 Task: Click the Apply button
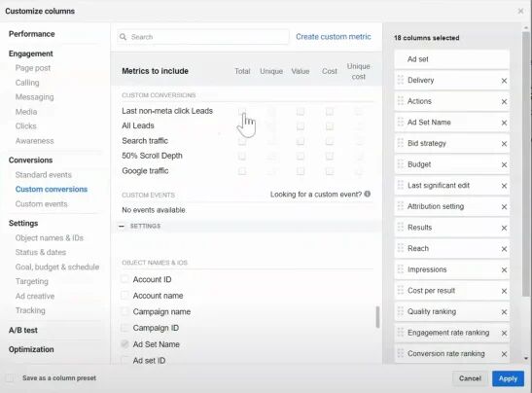(508, 378)
